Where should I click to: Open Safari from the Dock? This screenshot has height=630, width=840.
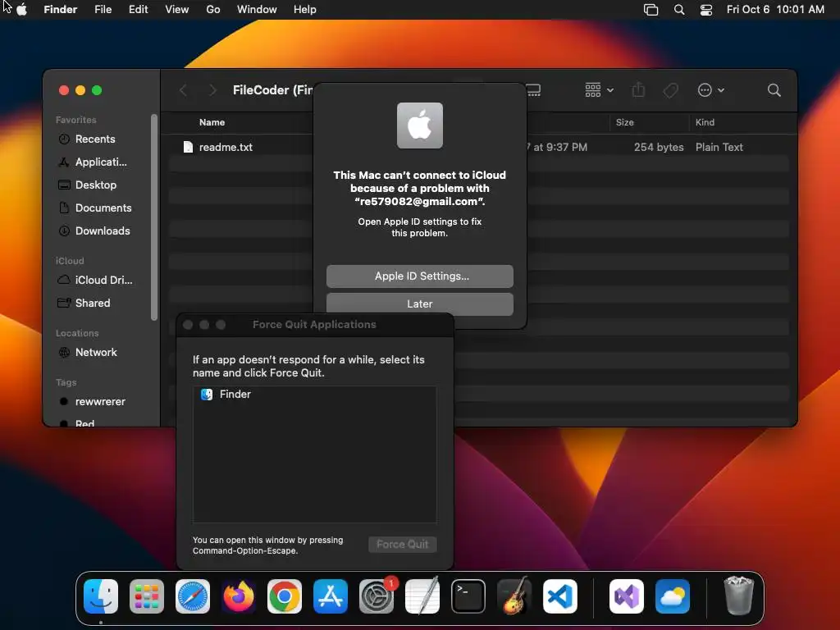pyautogui.click(x=193, y=596)
